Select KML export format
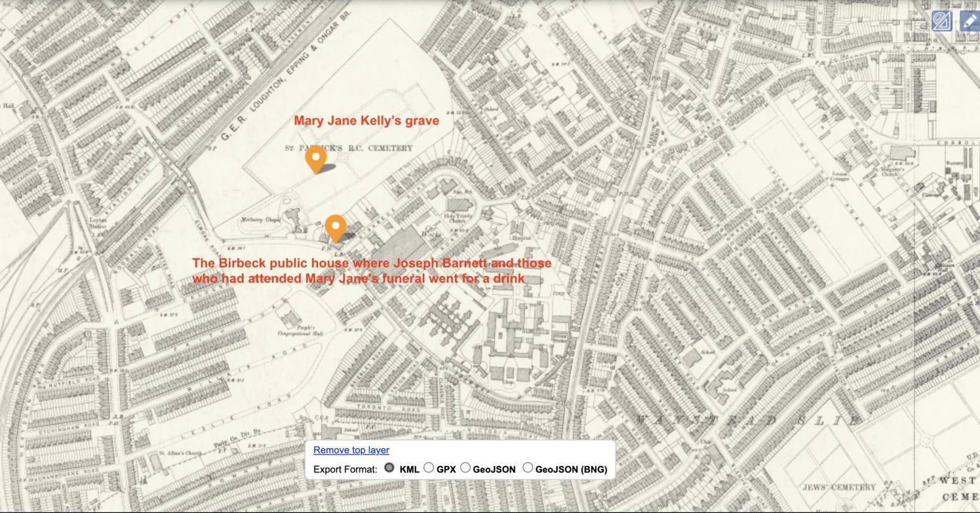980x513 pixels. coord(389,468)
